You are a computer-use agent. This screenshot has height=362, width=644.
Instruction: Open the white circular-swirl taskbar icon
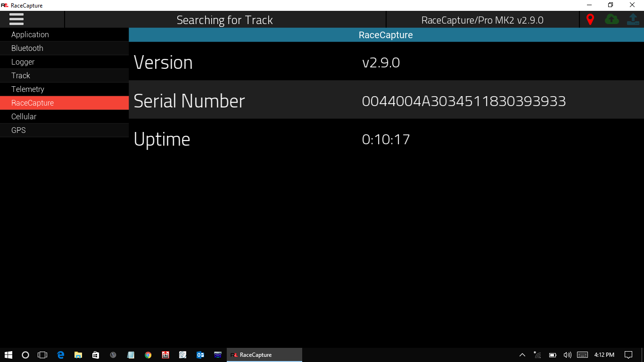pos(183,355)
